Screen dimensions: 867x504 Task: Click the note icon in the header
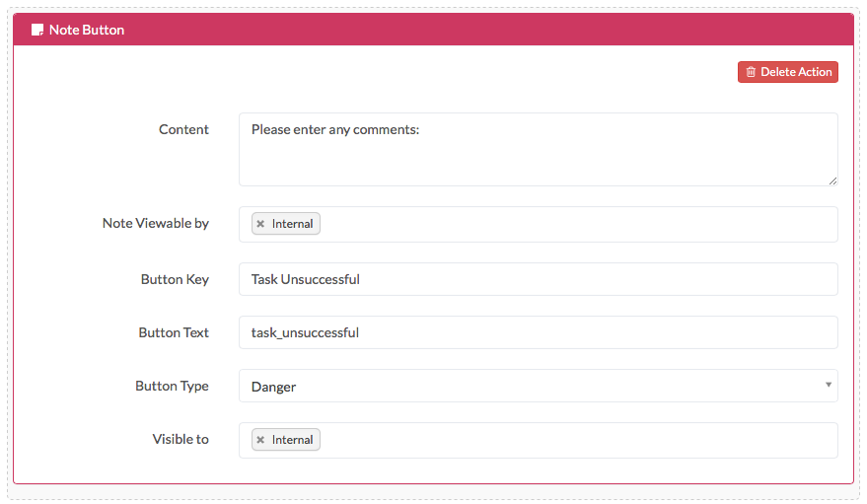click(x=37, y=30)
